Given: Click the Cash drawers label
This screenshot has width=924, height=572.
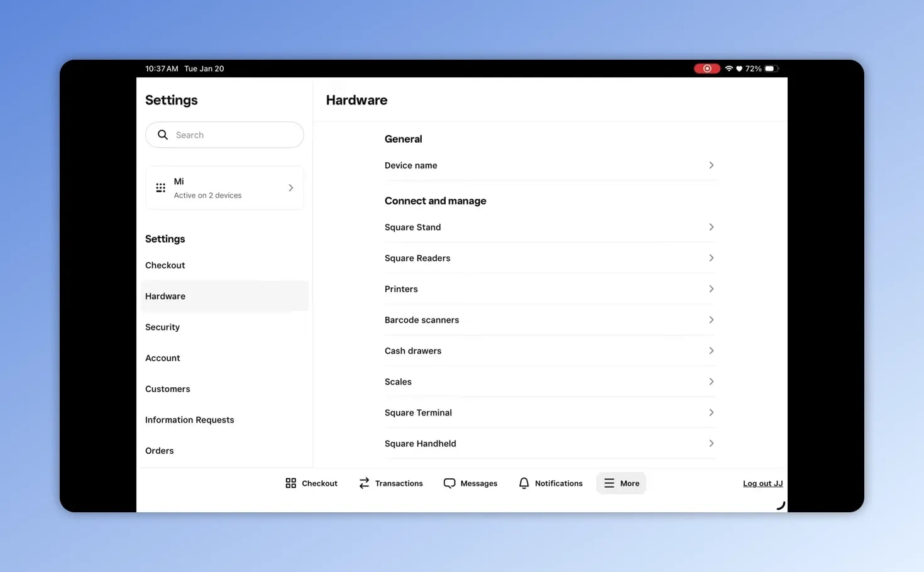Looking at the screenshot, I should tap(413, 351).
